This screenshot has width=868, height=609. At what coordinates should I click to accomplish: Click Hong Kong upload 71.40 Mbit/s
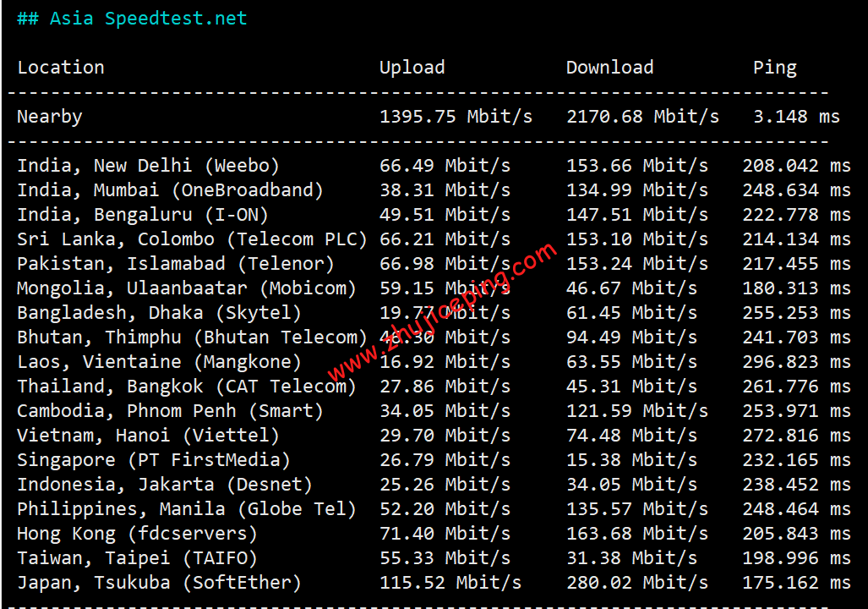[445, 534]
